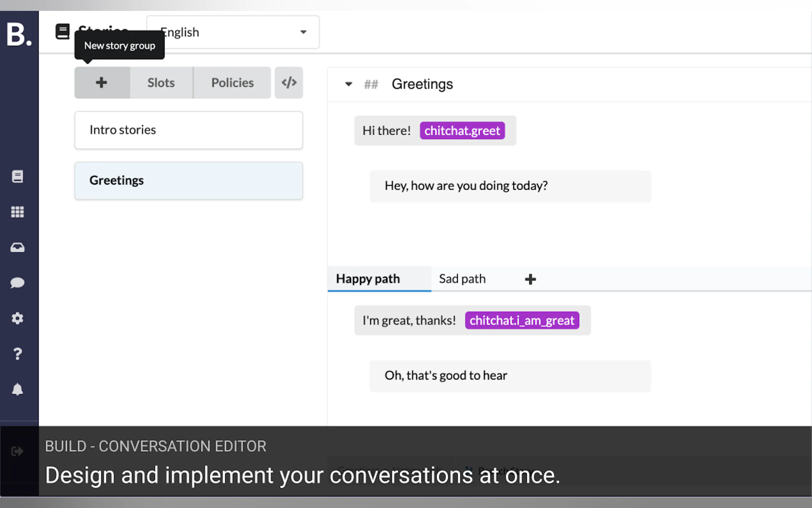The height and width of the screenshot is (508, 812).
Task: Edit the Greetings story title field
Action: coord(422,84)
